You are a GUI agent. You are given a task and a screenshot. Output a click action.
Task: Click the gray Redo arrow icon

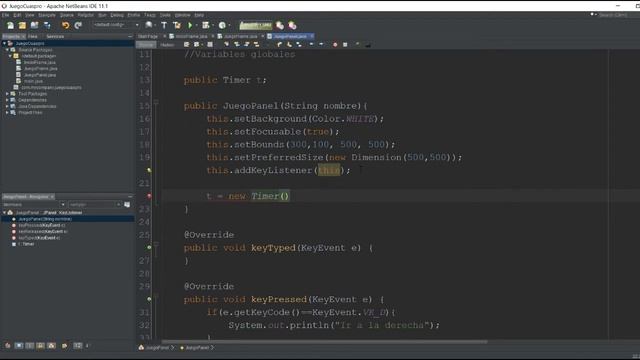click(78, 25)
